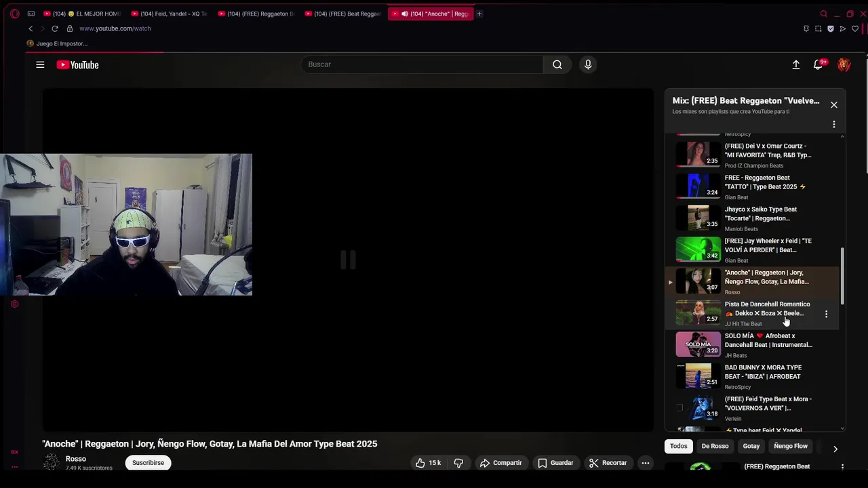Open the Juego El Impostor bookmark
This screenshot has height=488, width=868.
point(57,43)
